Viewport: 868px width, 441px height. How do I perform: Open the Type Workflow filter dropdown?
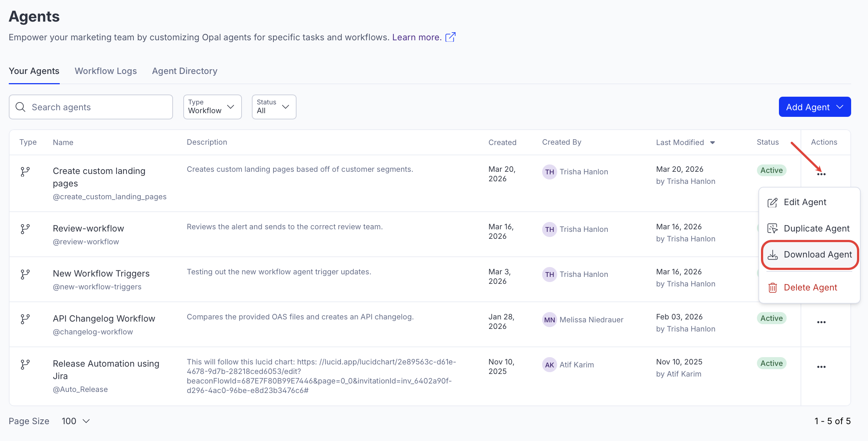point(212,107)
